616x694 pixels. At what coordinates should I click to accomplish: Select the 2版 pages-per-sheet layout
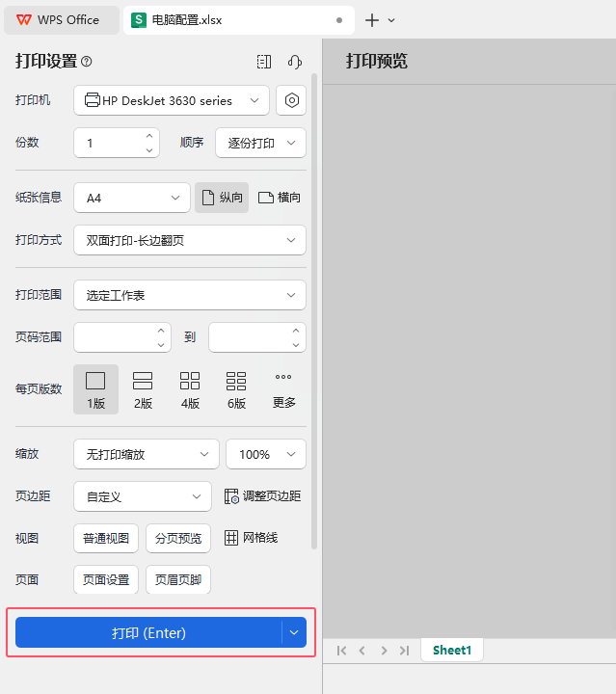[x=143, y=389]
